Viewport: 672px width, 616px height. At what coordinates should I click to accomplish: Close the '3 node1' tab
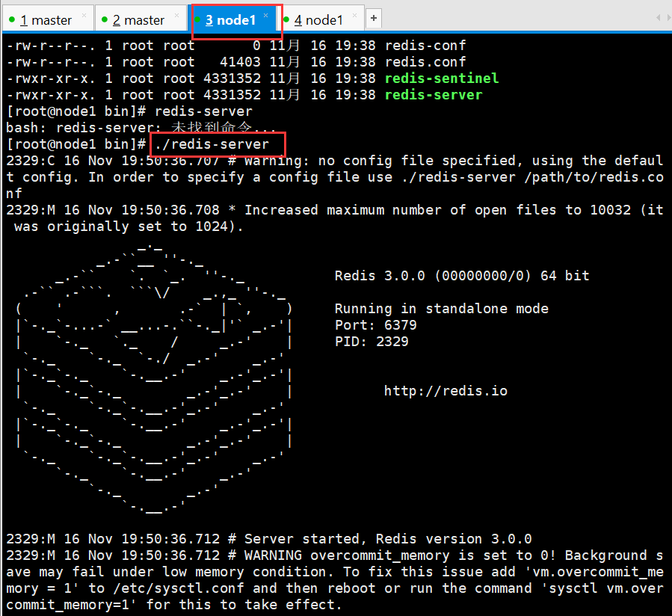(265, 16)
